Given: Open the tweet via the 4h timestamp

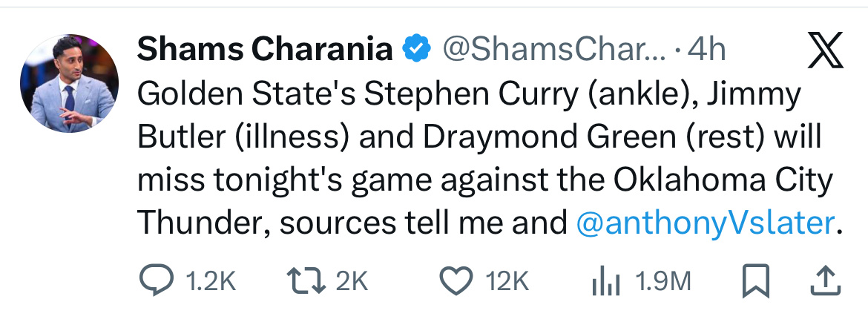Looking at the screenshot, I should (706, 50).
